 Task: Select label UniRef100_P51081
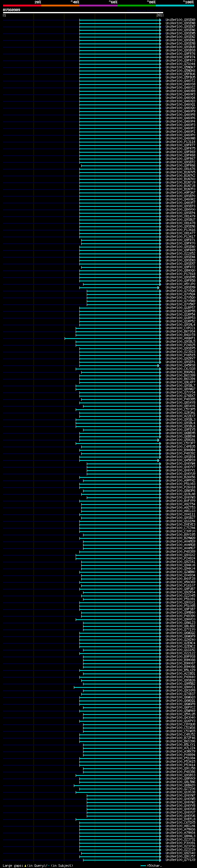180,599
